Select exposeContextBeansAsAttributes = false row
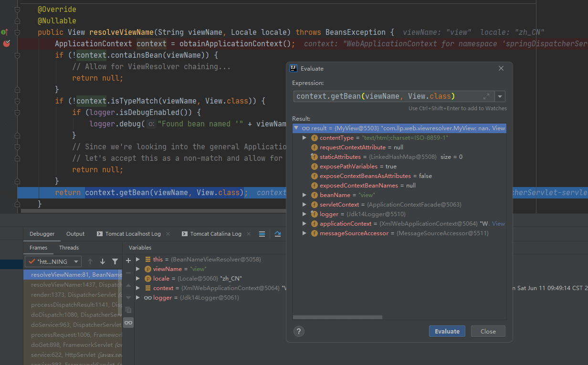The height and width of the screenshot is (365, 588). [399, 176]
